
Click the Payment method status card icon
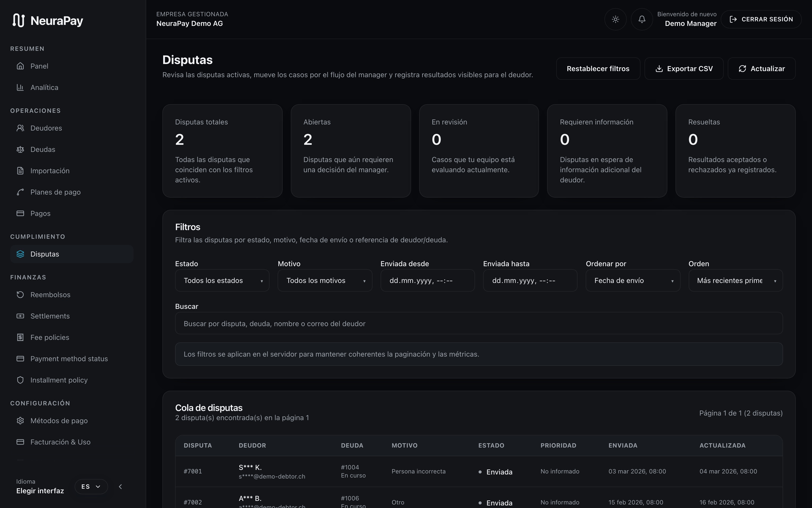click(20, 359)
